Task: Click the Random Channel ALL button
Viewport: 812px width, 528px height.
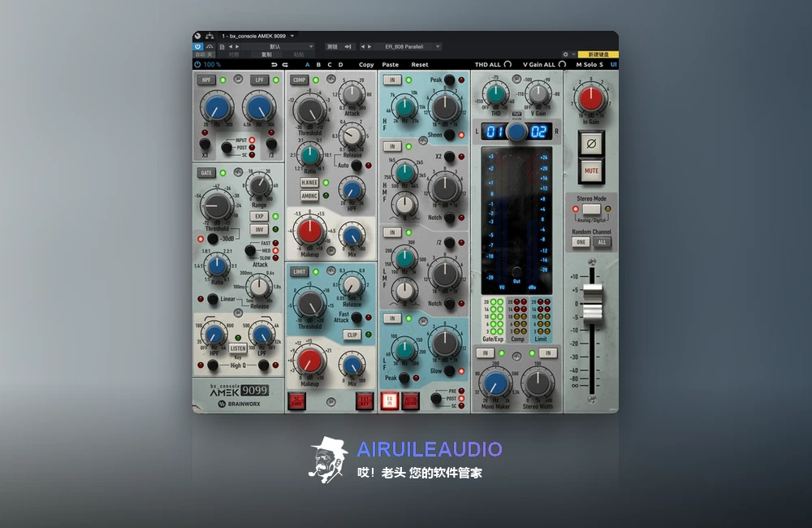Action: click(602, 242)
